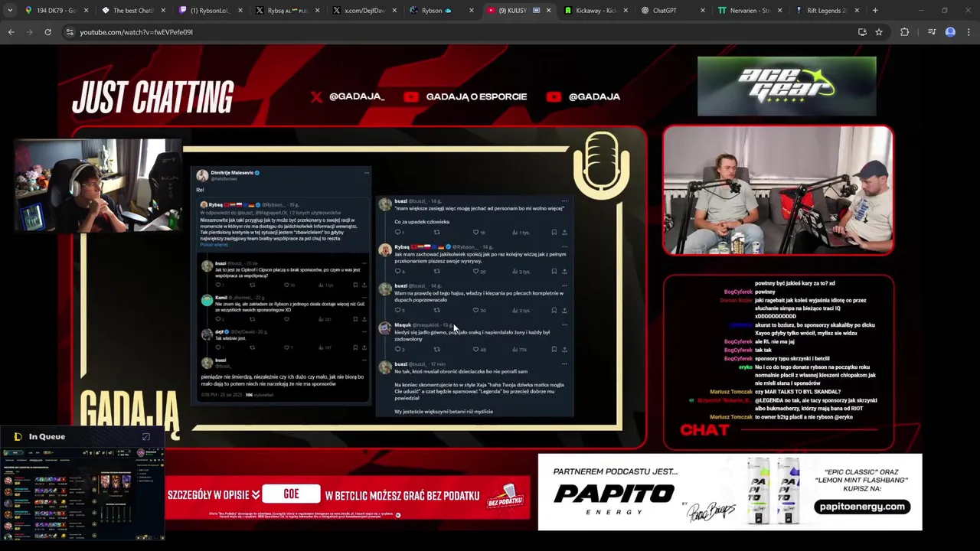Click the install/cast icon in the address bar
The image size is (980, 551).
coord(862,32)
